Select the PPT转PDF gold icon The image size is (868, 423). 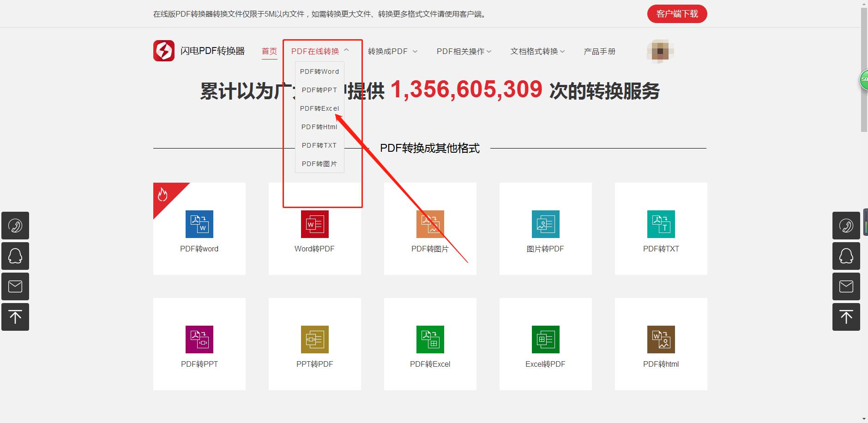pos(314,340)
